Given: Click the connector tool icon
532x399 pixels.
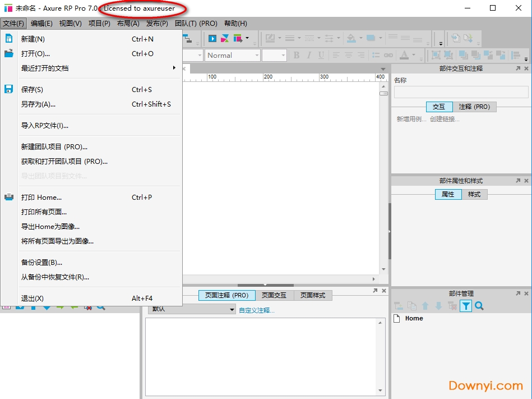Looking at the screenshot, I should click(187, 39).
